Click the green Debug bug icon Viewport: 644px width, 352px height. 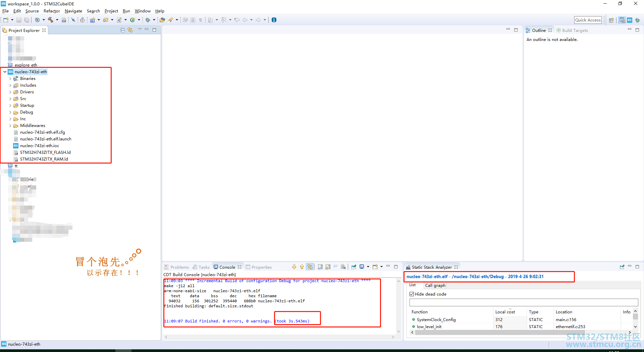pos(148,20)
